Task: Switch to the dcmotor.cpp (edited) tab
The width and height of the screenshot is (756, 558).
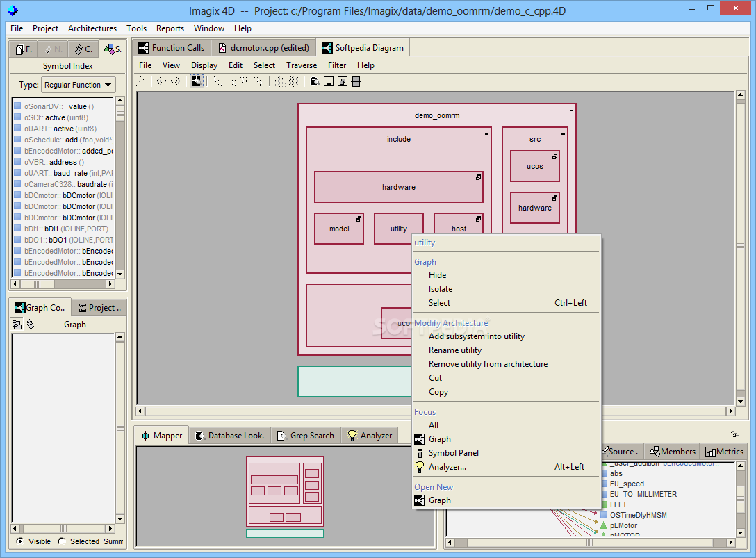Action: (x=264, y=48)
